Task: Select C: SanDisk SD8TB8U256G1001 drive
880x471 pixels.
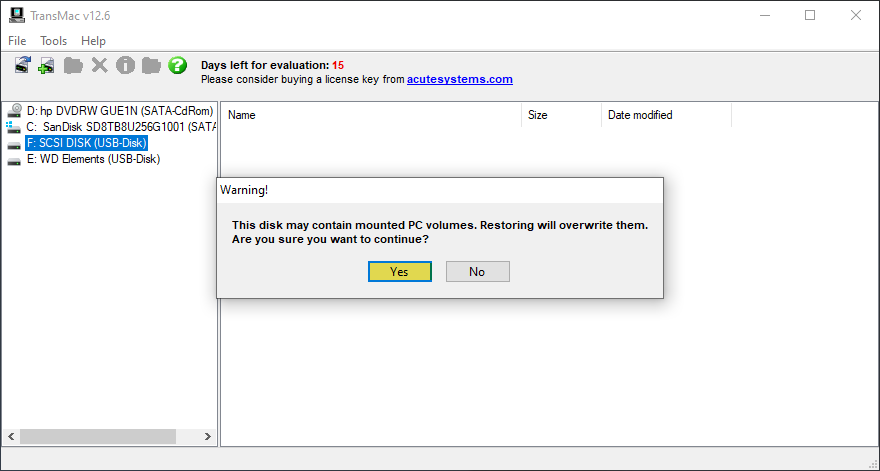Action: [x=122, y=127]
